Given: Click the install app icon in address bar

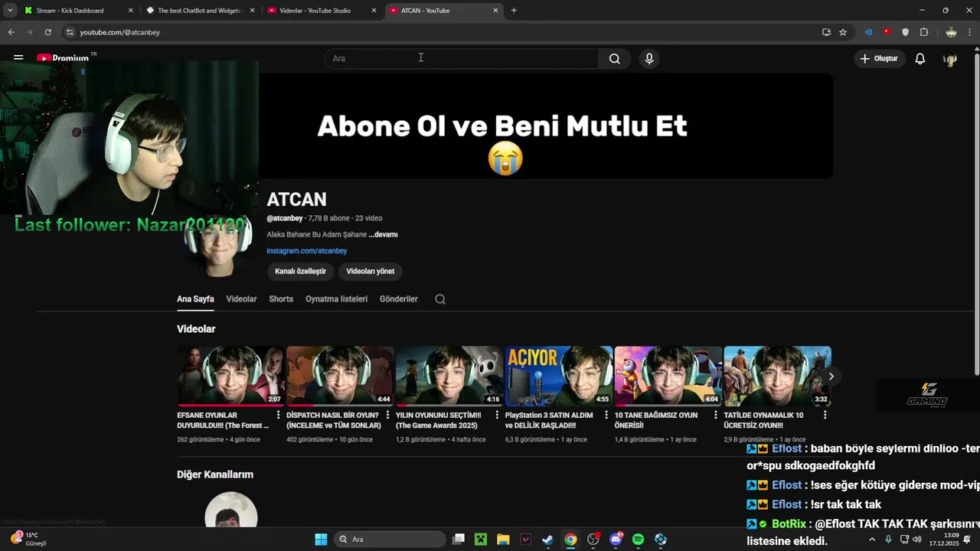Looking at the screenshot, I should pyautogui.click(x=826, y=32).
